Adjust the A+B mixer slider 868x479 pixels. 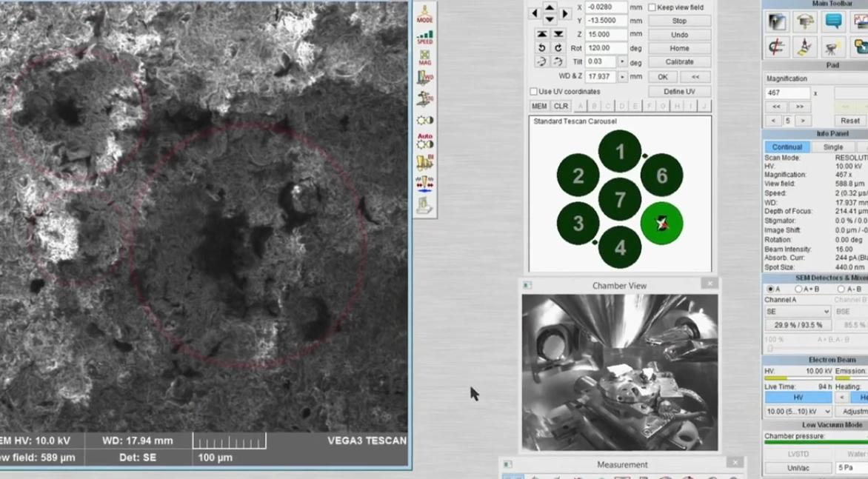click(x=769, y=348)
